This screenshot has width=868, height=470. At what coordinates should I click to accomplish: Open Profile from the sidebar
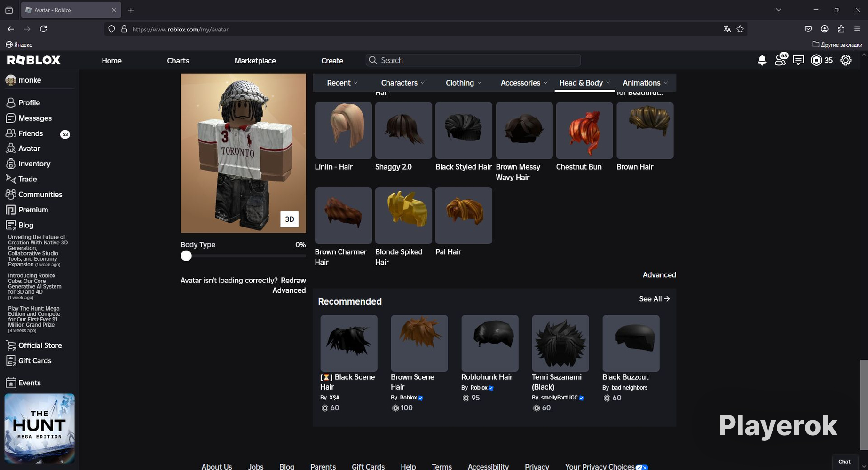click(29, 102)
